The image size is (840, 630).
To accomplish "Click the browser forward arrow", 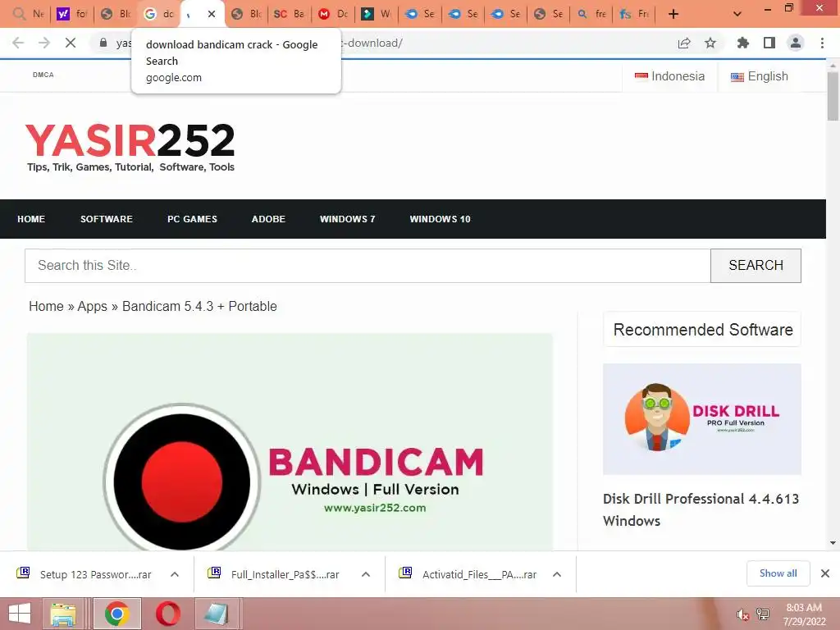I will click(44, 43).
